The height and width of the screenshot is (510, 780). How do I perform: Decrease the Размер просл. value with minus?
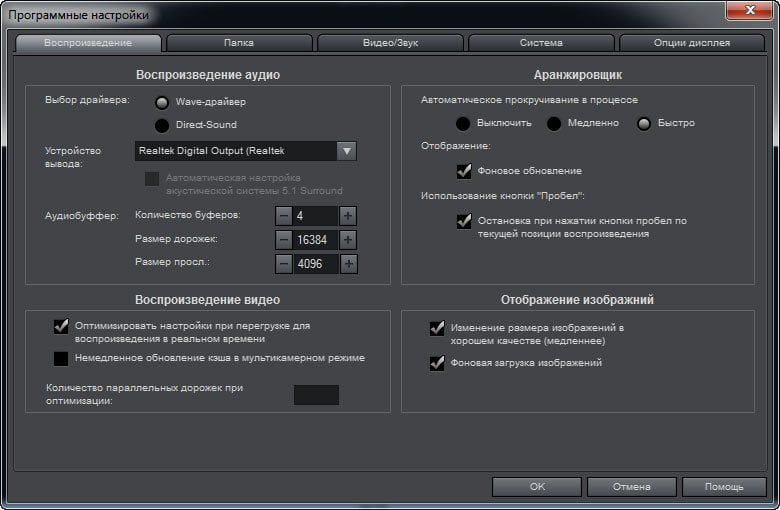(x=284, y=264)
